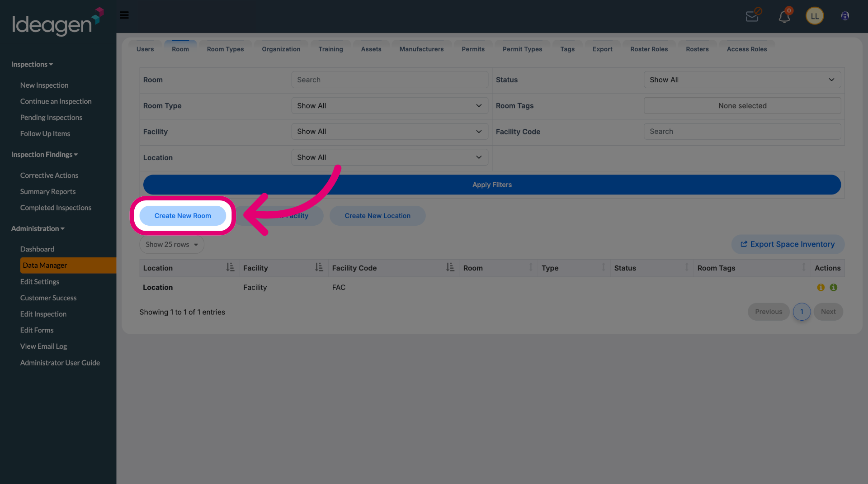Open Pending Inspections link

(51, 117)
